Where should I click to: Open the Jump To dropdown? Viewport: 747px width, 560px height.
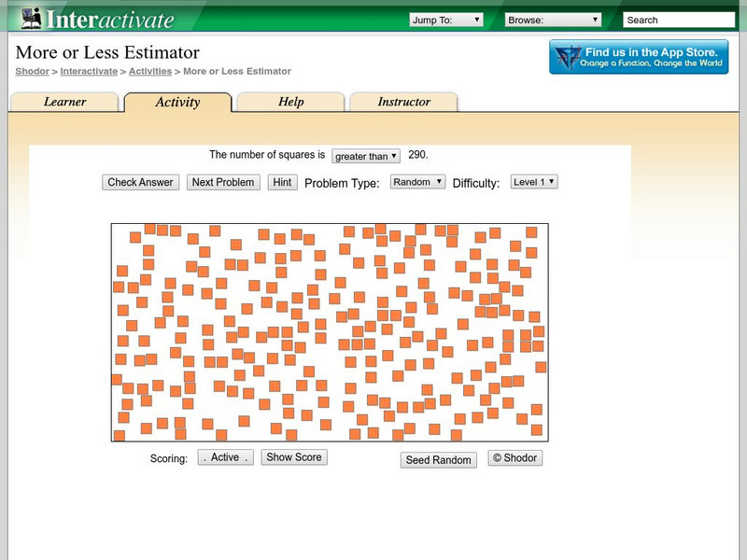click(x=446, y=20)
